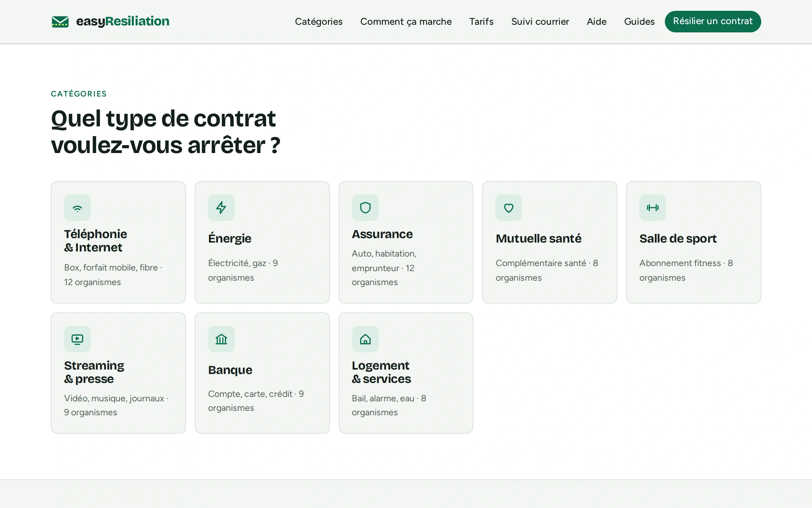Image resolution: width=812 pixels, height=508 pixels.
Task: Click 'Complémentaire santé · 8 organismes' description
Action: [547, 270]
